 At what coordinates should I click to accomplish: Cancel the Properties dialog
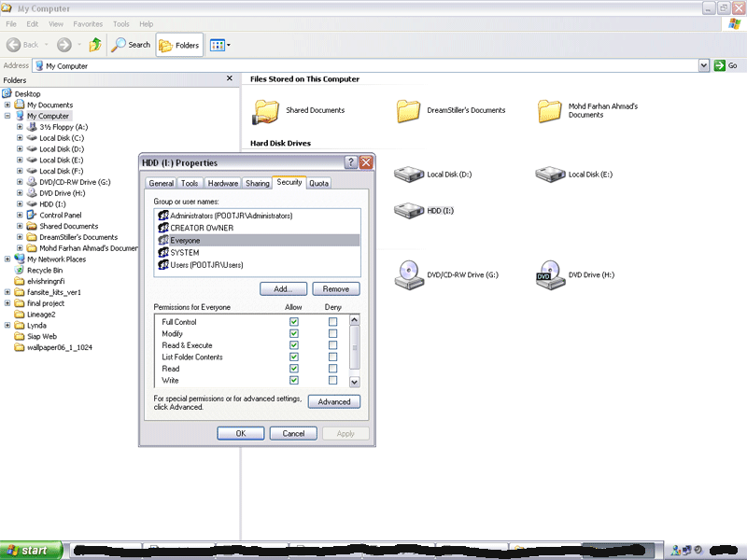pyautogui.click(x=293, y=433)
